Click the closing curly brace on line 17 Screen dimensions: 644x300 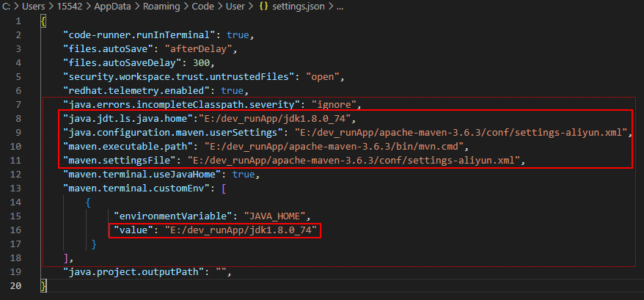coord(94,244)
